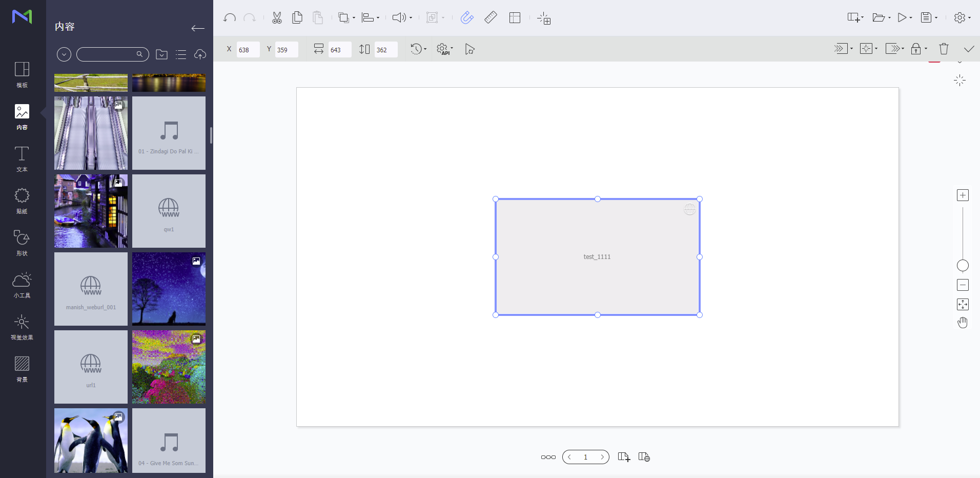This screenshot has width=980, height=478.
Task: Select the ruler tool icon
Action: pos(491,18)
